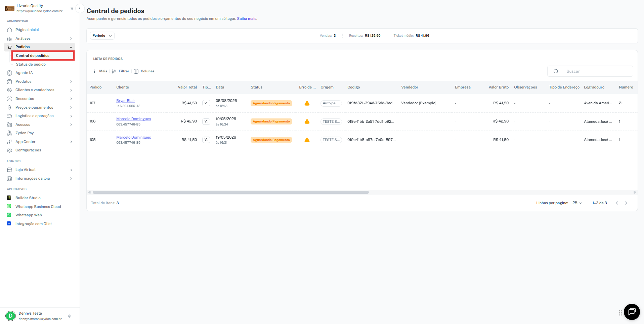644x324 pixels.
Task: Open Agente IA robot icon
Action: coord(9,73)
